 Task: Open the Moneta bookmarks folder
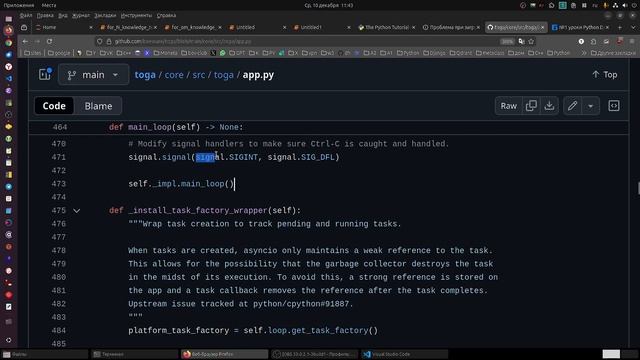[165, 53]
